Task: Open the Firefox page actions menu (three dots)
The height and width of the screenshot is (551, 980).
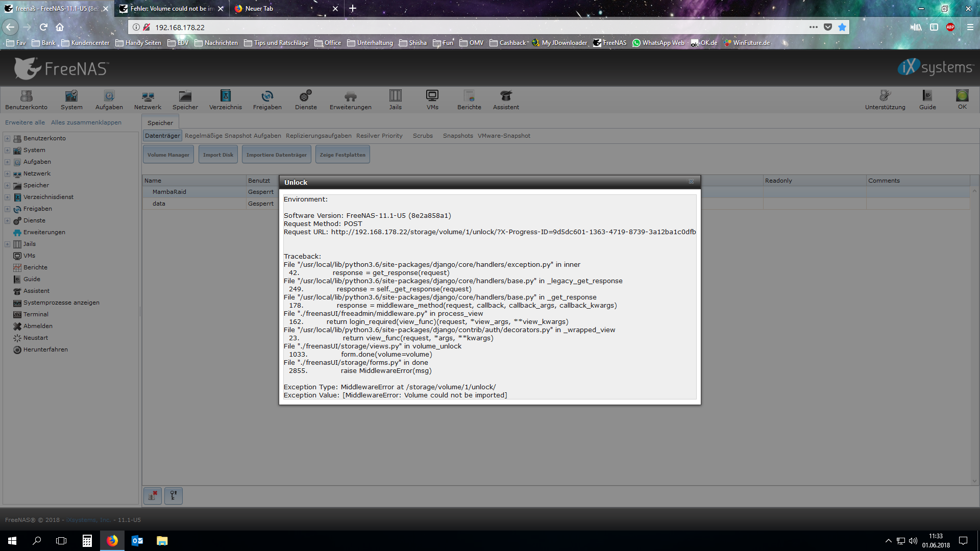Action: click(x=814, y=27)
